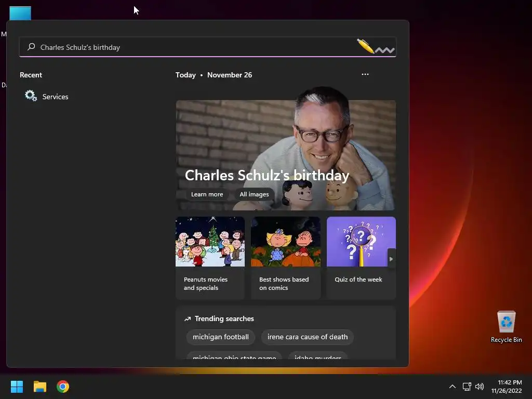Select the Recycle Bin desktop icon
This screenshot has height=399, width=532.
pos(506,327)
